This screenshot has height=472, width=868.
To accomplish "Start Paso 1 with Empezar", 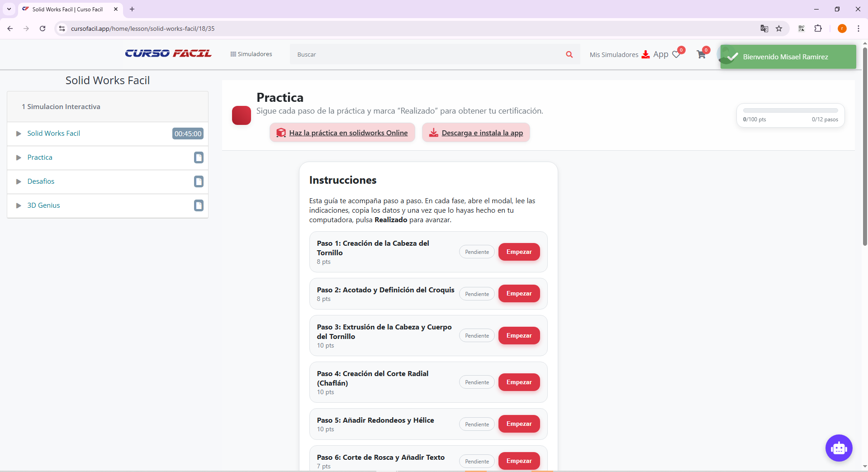I will [x=519, y=252].
